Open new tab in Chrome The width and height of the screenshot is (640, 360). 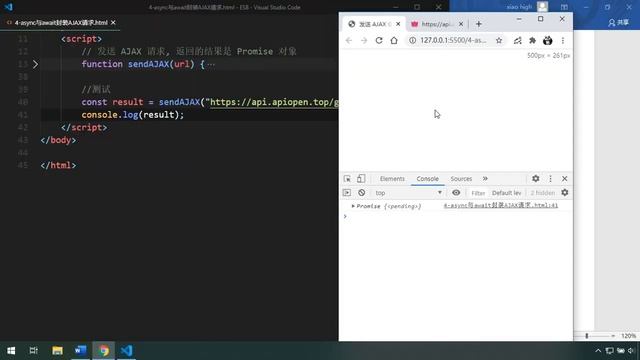479,24
